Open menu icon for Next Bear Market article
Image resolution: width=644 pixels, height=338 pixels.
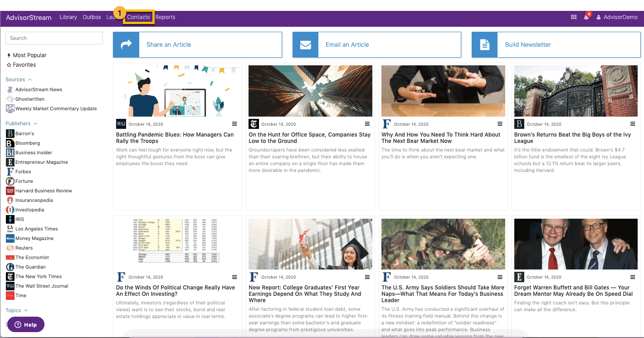click(500, 124)
